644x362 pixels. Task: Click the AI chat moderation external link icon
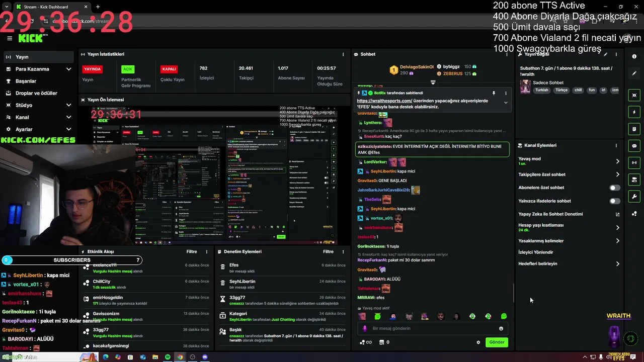click(x=617, y=214)
